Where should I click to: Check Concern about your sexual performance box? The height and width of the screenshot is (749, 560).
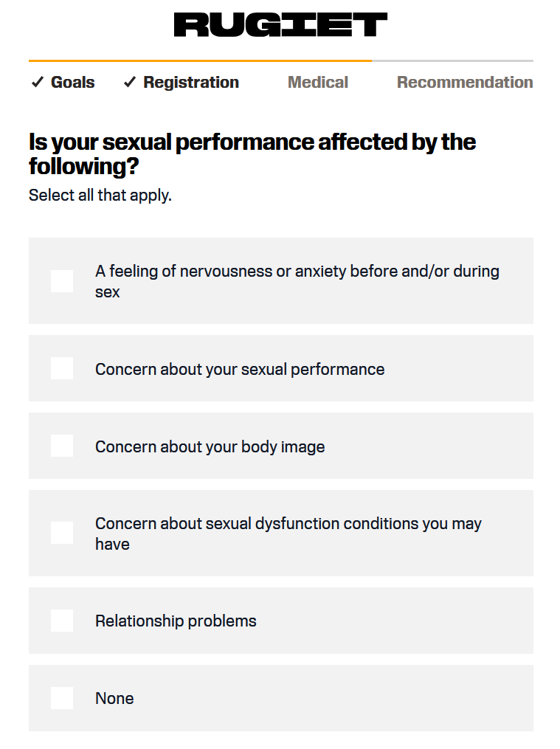click(62, 368)
